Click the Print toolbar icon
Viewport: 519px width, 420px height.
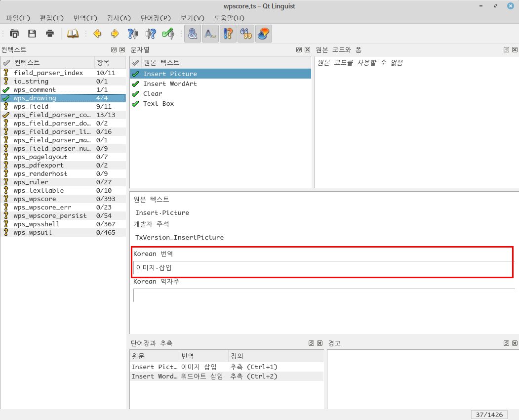[50, 34]
